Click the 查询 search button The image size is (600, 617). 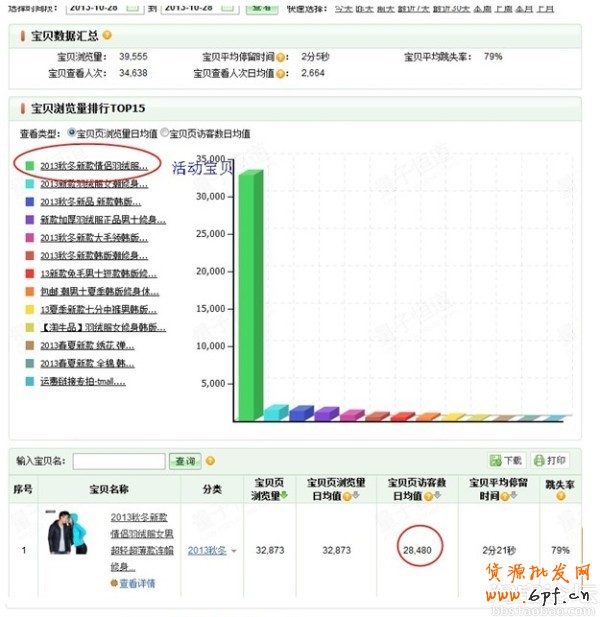[x=185, y=461]
